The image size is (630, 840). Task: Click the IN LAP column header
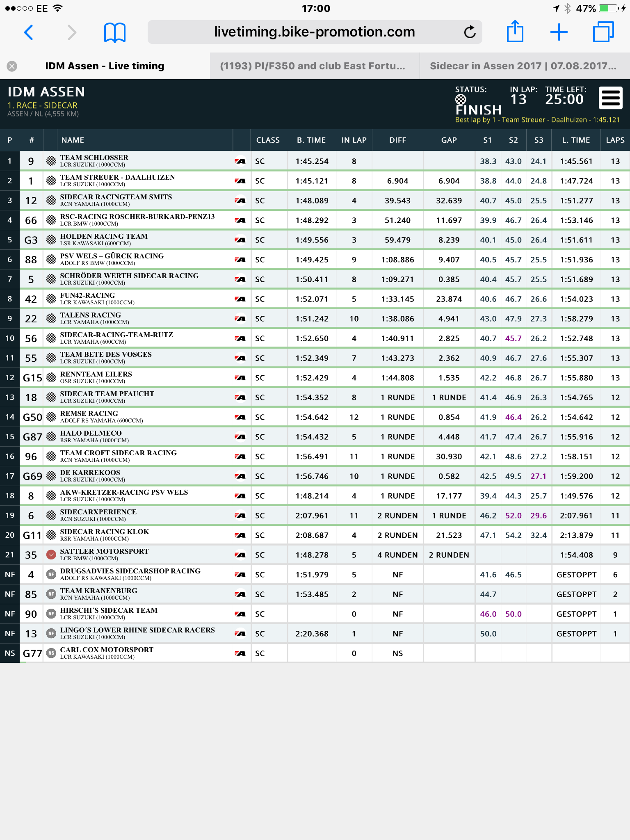pyautogui.click(x=354, y=140)
